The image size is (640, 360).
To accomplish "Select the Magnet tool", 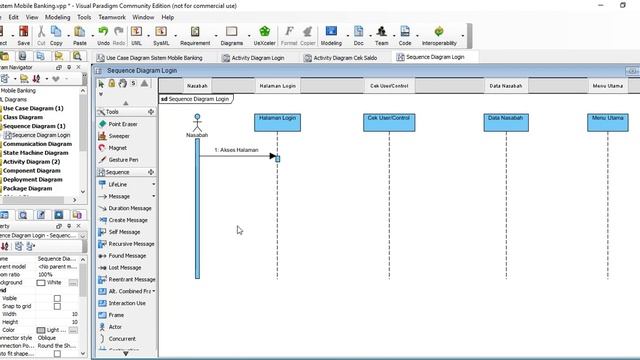I will 118,148.
